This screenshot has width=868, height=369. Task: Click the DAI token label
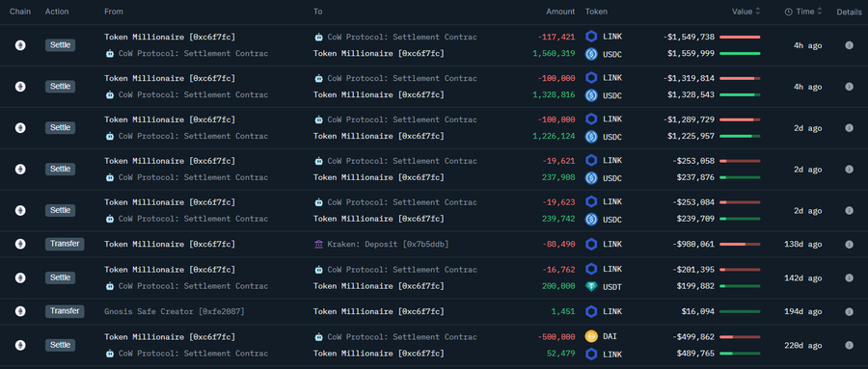pos(610,336)
